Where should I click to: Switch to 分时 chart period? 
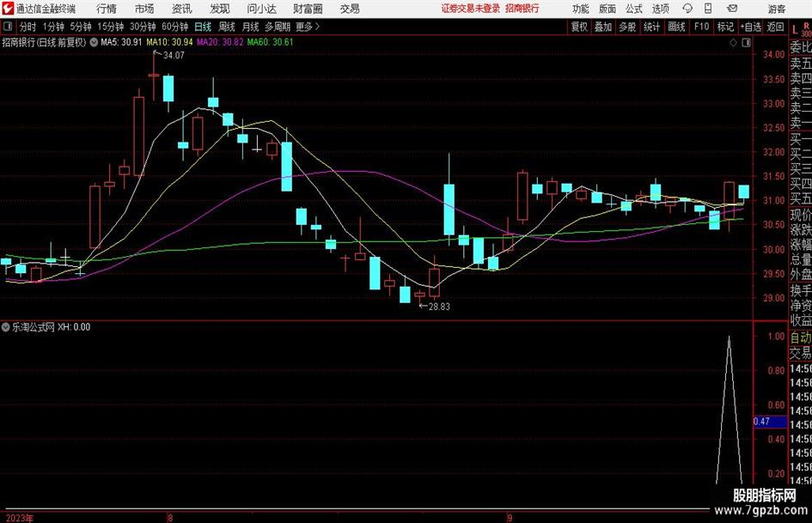click(28, 27)
